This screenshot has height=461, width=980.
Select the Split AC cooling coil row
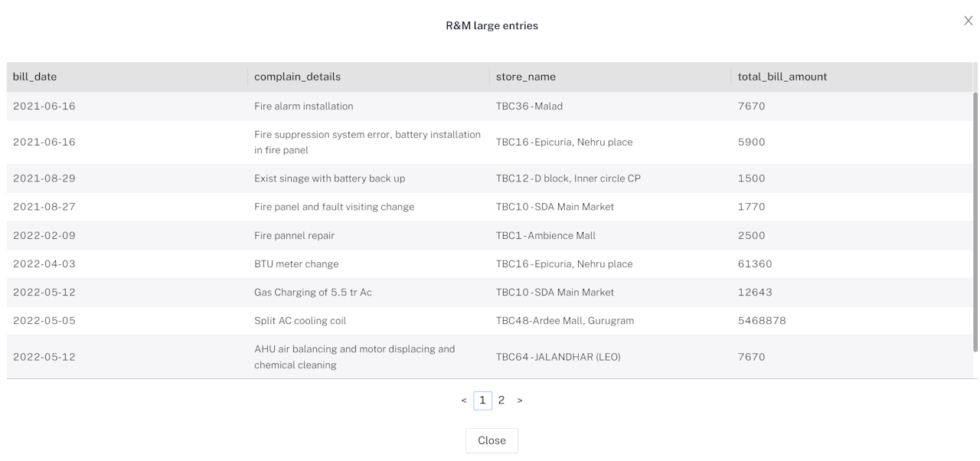(300, 321)
